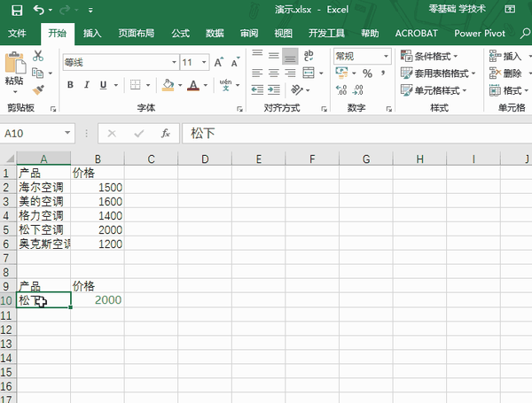This screenshot has width=532, height=403.
Task: Switch to the 插入 ribbon tab
Action: 92,34
